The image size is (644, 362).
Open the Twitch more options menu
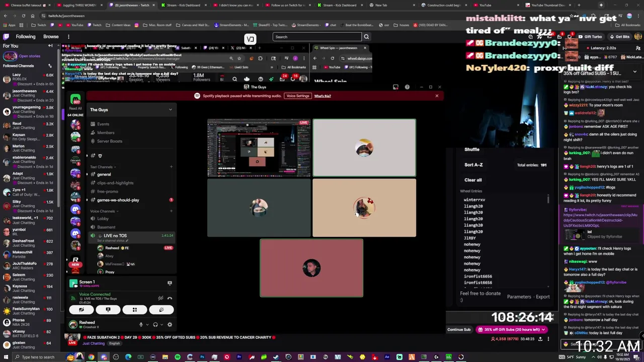[68, 37]
